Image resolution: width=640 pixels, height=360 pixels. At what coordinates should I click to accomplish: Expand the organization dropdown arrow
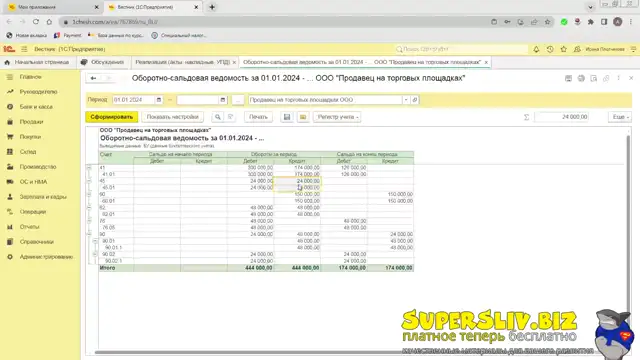406,100
